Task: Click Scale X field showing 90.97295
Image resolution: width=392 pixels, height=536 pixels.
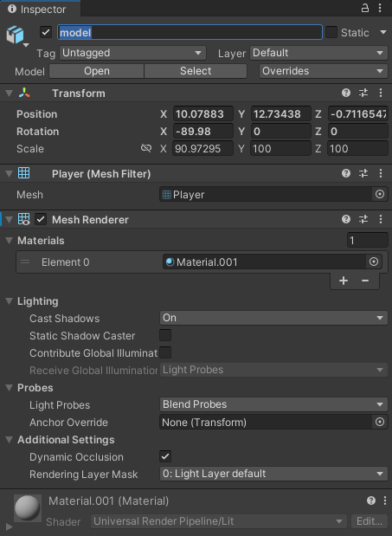Action: pyautogui.click(x=202, y=148)
